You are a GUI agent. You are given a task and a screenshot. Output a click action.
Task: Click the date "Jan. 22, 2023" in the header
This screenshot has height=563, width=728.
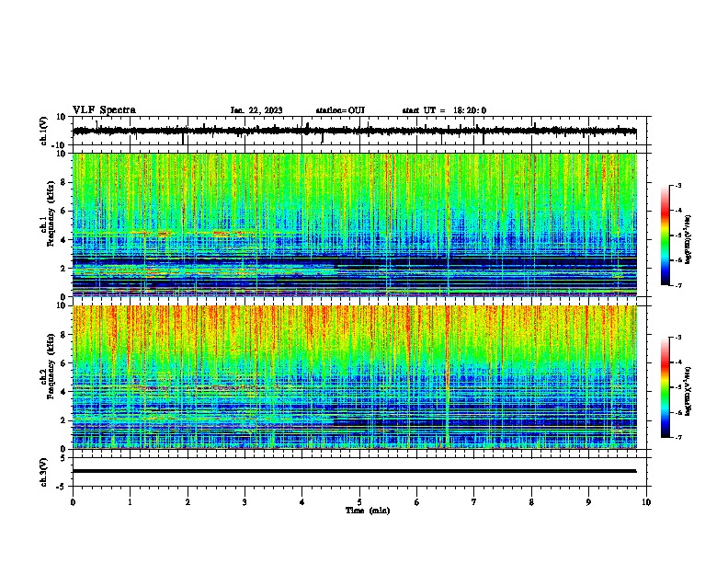pos(256,110)
